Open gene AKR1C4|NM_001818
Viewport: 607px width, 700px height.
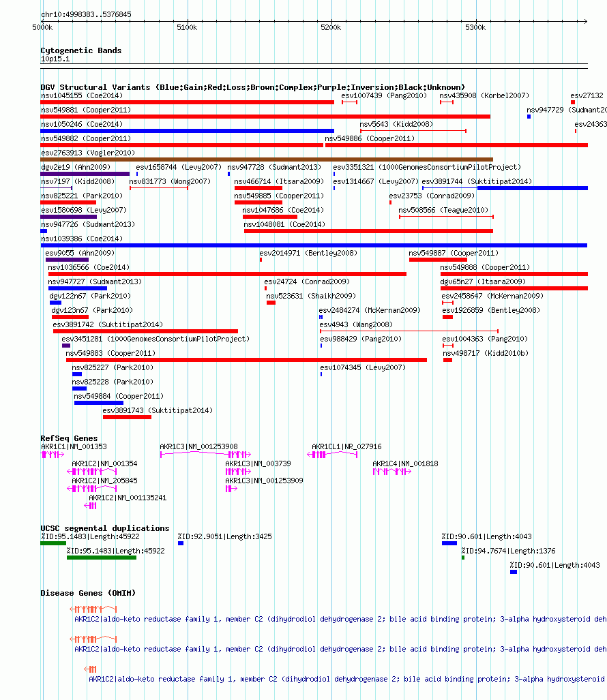click(405, 463)
